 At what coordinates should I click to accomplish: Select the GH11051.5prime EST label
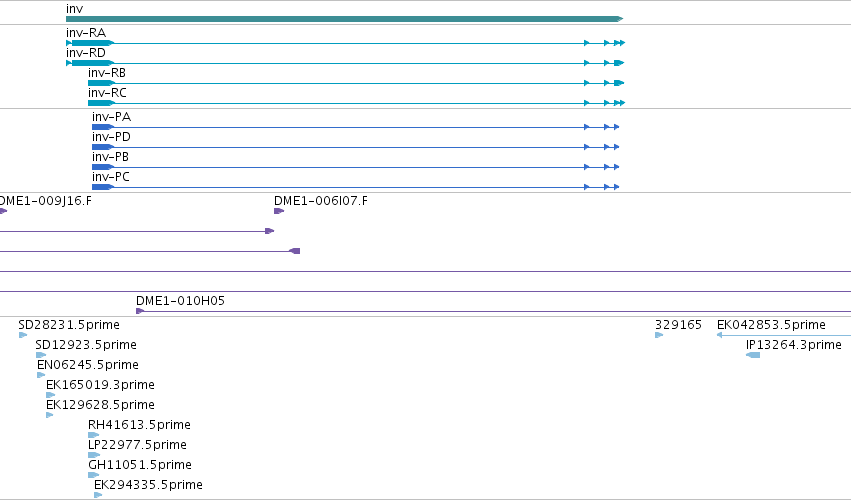point(140,465)
